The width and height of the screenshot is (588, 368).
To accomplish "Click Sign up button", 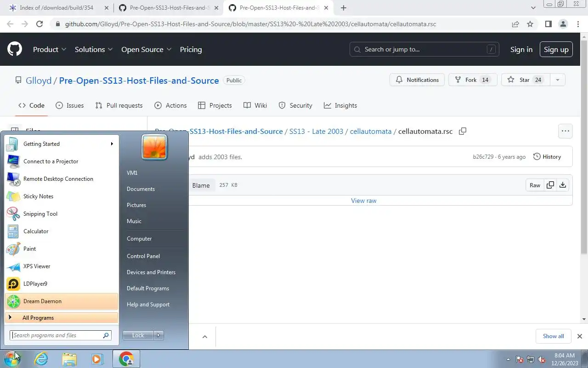I will click(x=556, y=49).
